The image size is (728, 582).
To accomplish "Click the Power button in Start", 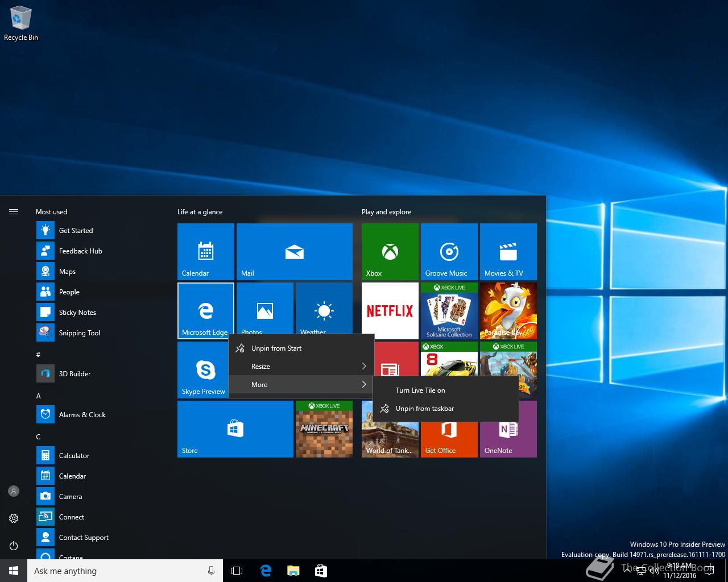I will 14,546.
